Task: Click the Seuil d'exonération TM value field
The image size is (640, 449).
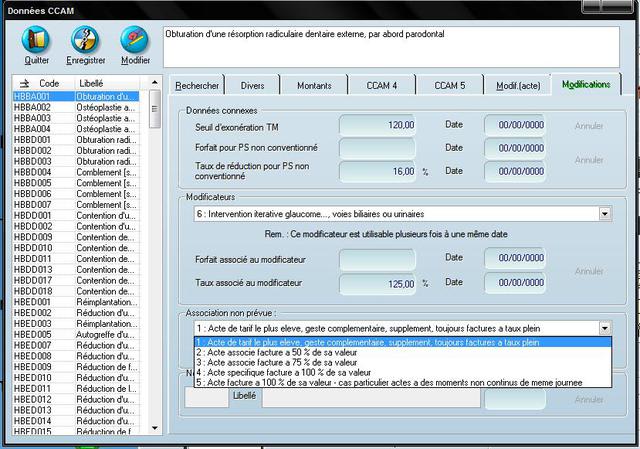Action: click(378, 126)
